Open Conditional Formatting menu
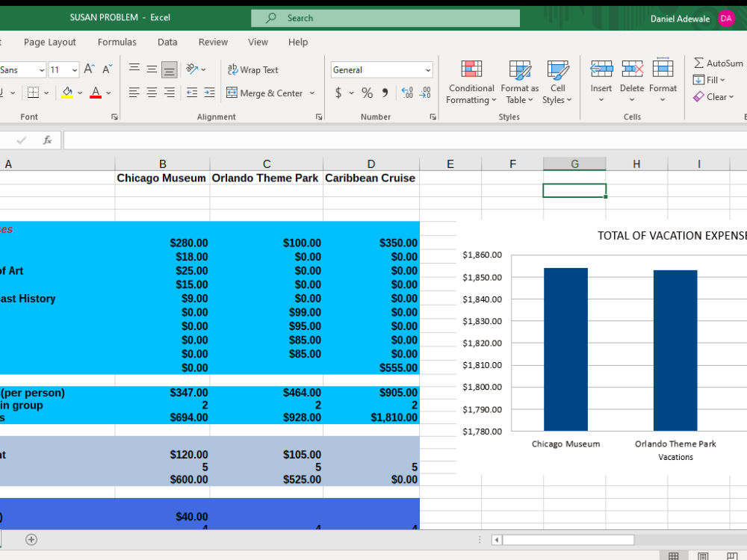Screen dimensions: 747x560 (x=471, y=82)
